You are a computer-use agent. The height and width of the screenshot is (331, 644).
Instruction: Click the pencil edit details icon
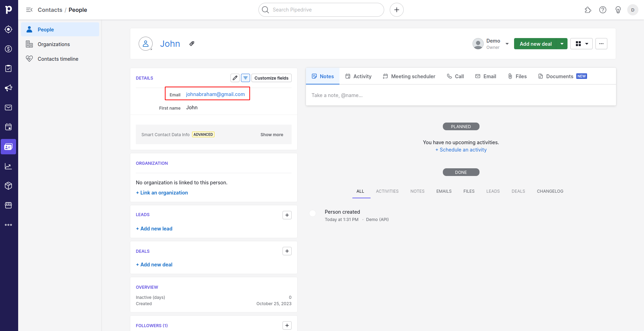[235, 78]
